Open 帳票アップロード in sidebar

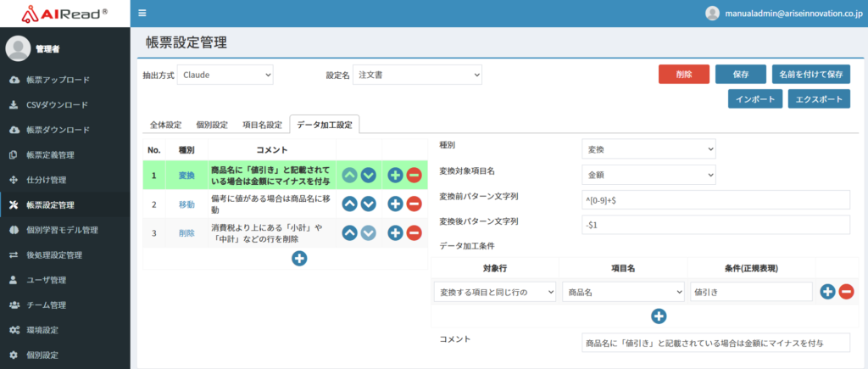[x=64, y=80]
